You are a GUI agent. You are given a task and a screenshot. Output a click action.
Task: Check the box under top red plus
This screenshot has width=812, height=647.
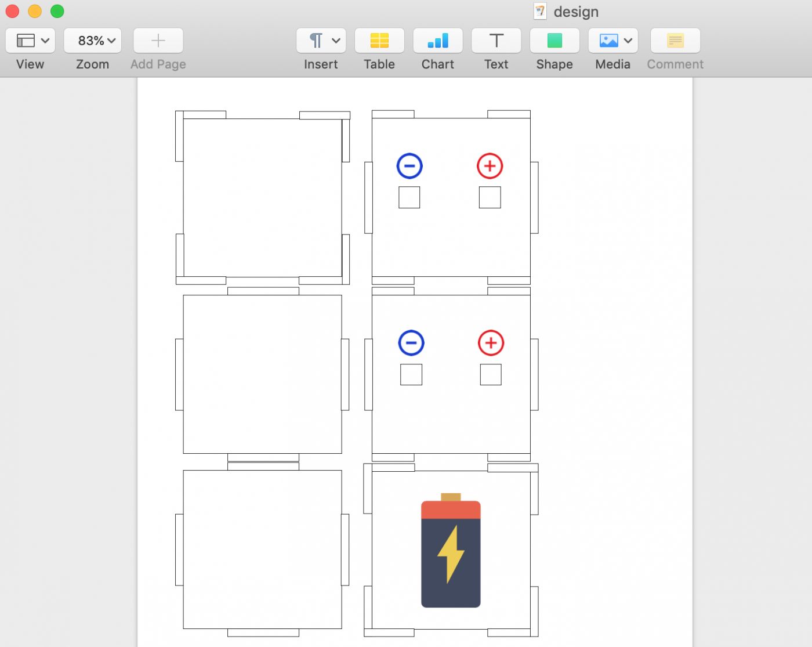pyautogui.click(x=490, y=197)
